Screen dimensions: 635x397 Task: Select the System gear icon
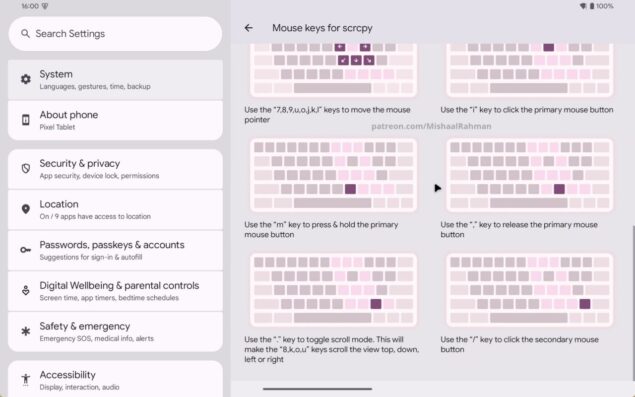click(x=26, y=79)
